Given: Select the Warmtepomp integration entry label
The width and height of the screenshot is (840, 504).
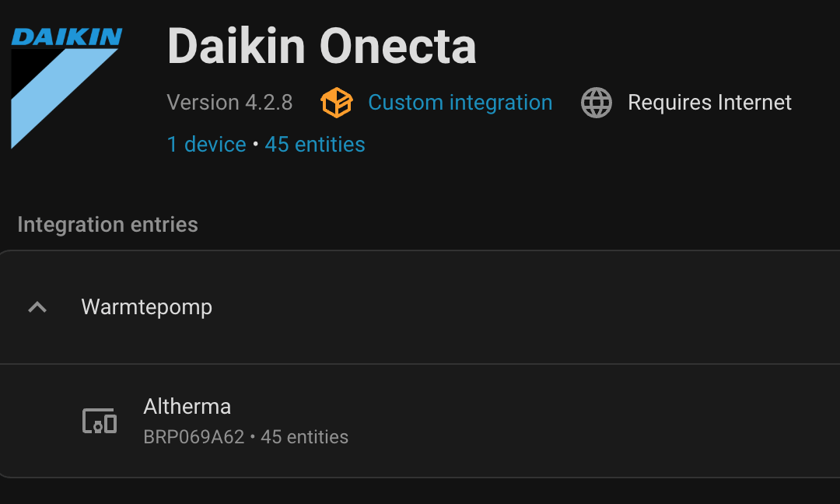Looking at the screenshot, I should [x=147, y=307].
